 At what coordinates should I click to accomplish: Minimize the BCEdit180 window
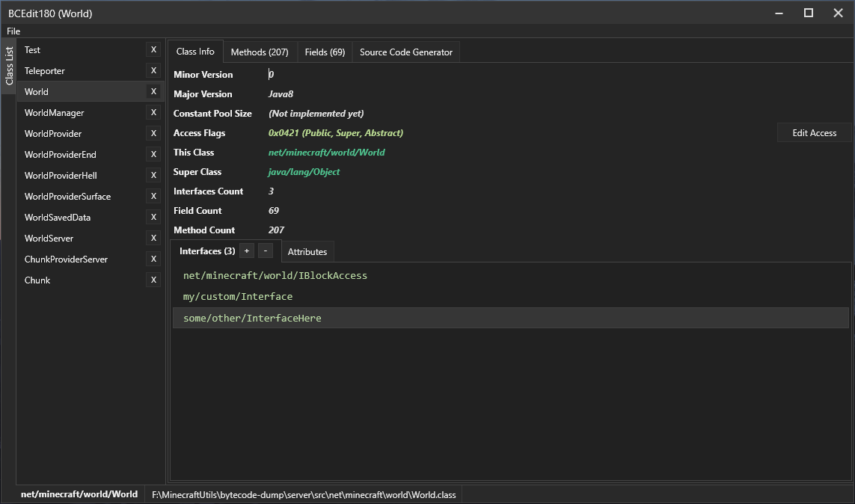click(x=779, y=13)
